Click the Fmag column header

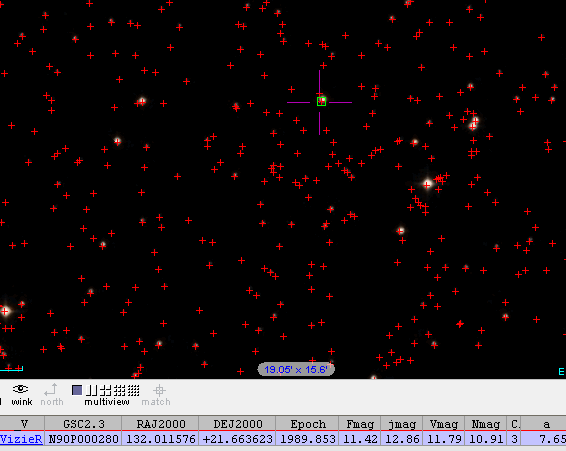360,424
